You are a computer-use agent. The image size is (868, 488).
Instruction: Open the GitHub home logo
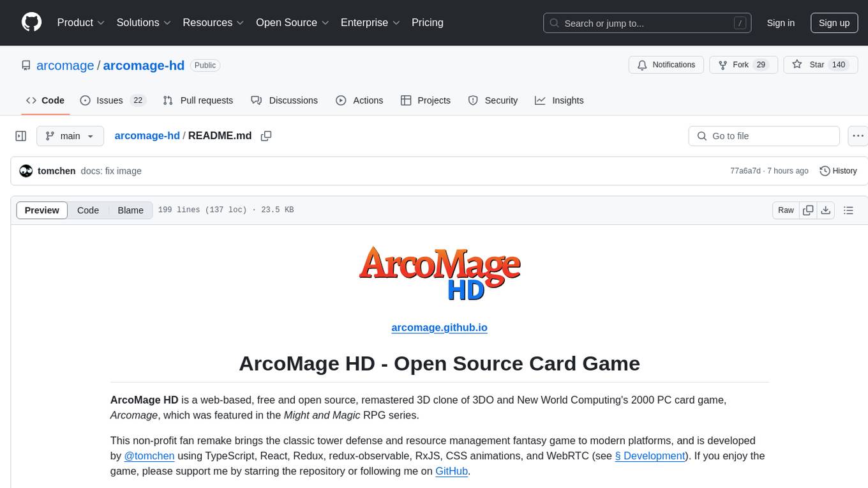tap(31, 22)
